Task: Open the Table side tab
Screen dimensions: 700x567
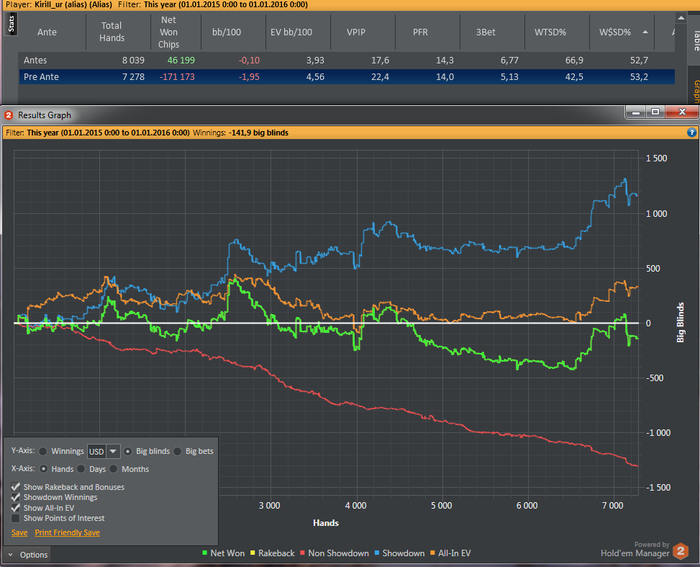Action: tap(696, 40)
